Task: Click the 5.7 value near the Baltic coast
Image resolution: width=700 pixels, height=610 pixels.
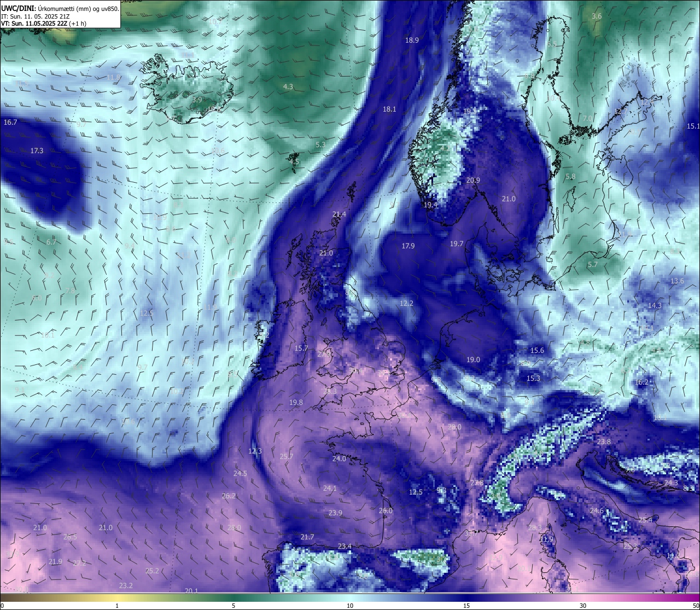Action: pos(592,265)
